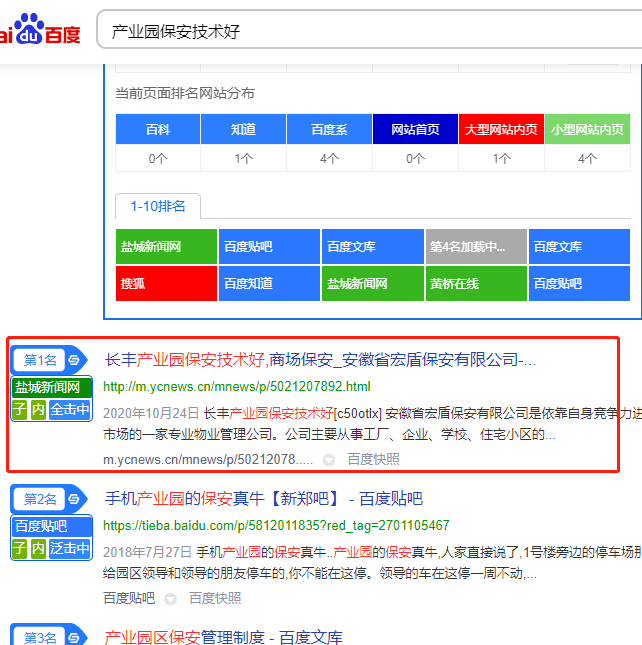The width and height of the screenshot is (642, 645).
Task: Click the 4个 count under 百度系
Action: point(329,158)
